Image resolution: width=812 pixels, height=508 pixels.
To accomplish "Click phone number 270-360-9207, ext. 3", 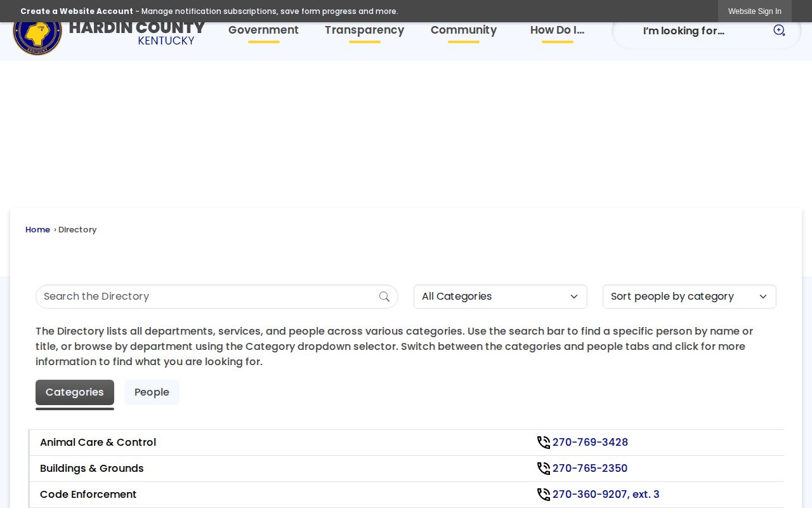I will (x=606, y=495).
